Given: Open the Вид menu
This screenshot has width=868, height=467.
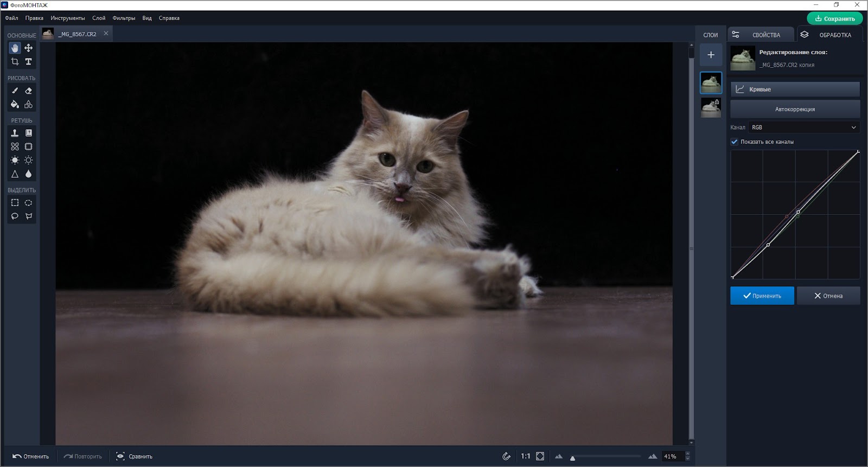Looking at the screenshot, I should tap(147, 18).
